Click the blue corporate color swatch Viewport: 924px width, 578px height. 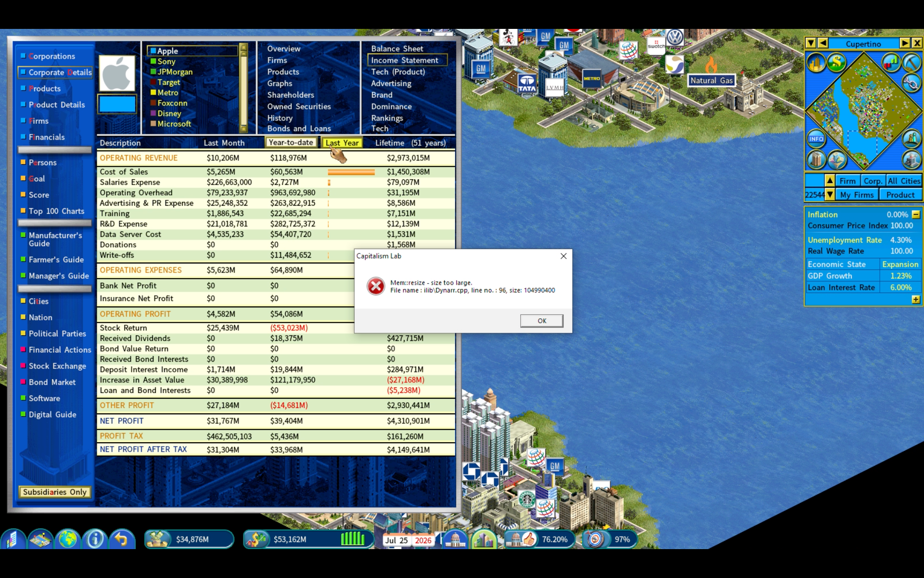tap(117, 104)
